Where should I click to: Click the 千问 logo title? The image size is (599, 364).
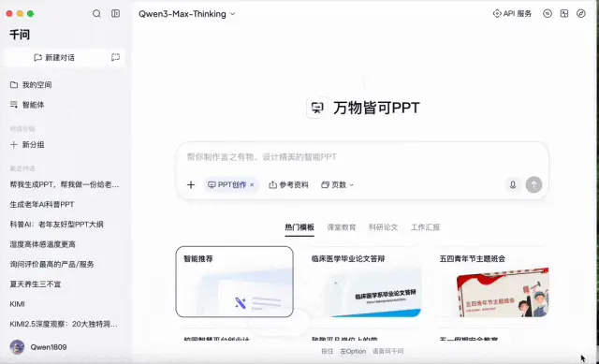[x=20, y=35]
